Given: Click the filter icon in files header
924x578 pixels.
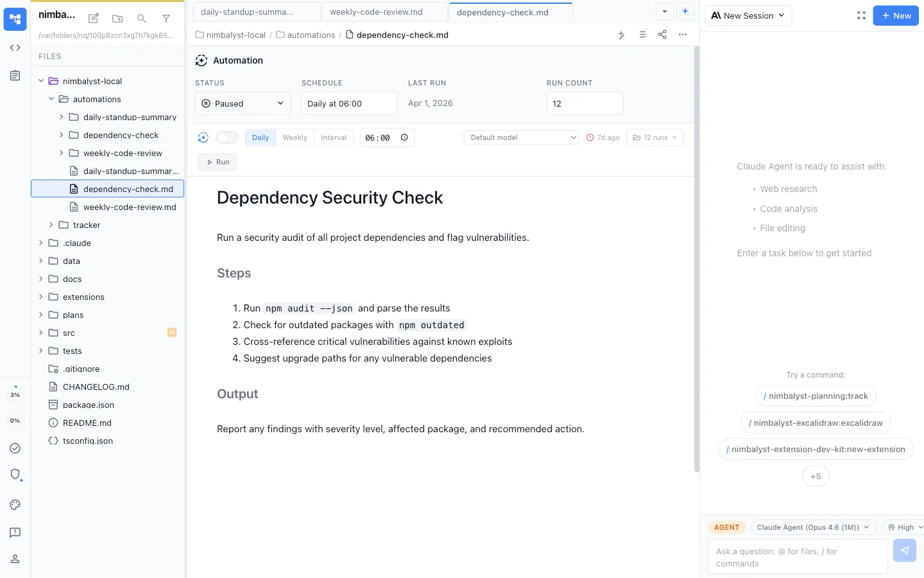Looking at the screenshot, I should (166, 19).
